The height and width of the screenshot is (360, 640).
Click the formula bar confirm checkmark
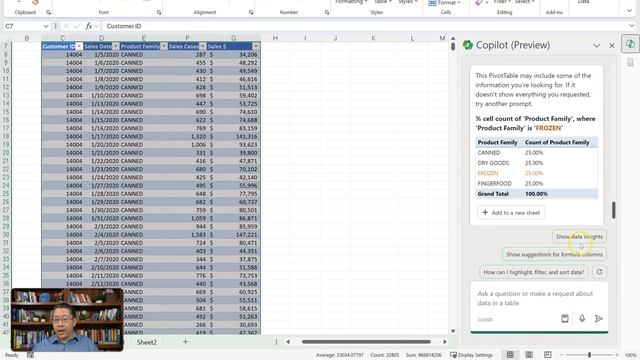coord(77,26)
